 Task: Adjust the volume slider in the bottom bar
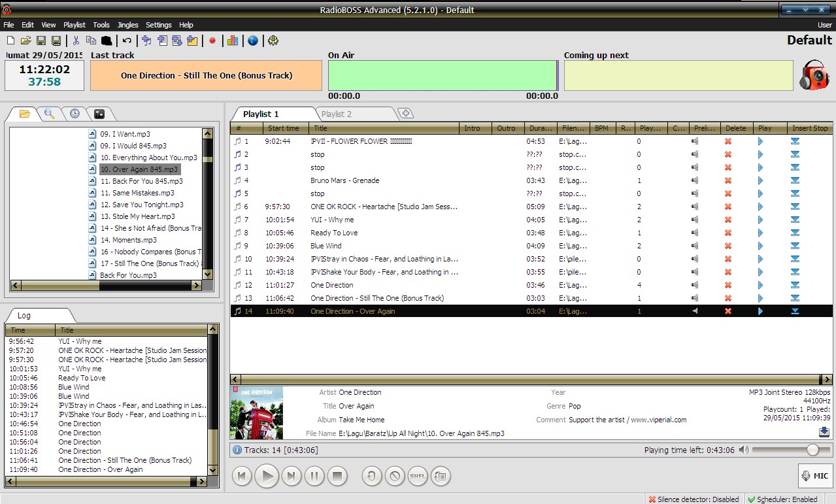click(x=812, y=450)
